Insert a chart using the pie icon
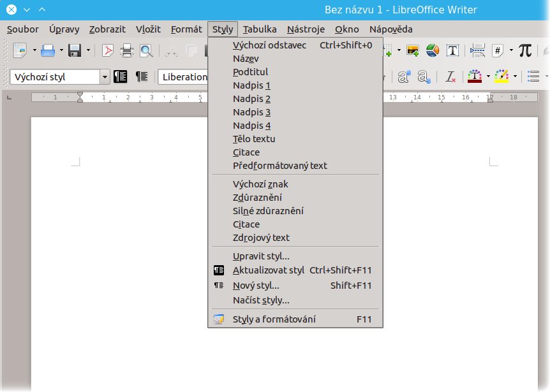This screenshot has width=550, height=392. coord(433,51)
